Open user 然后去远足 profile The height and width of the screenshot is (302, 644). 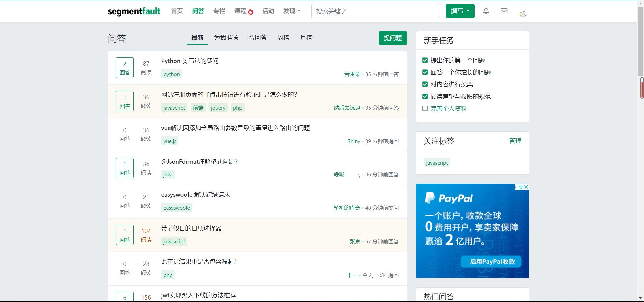click(x=347, y=108)
